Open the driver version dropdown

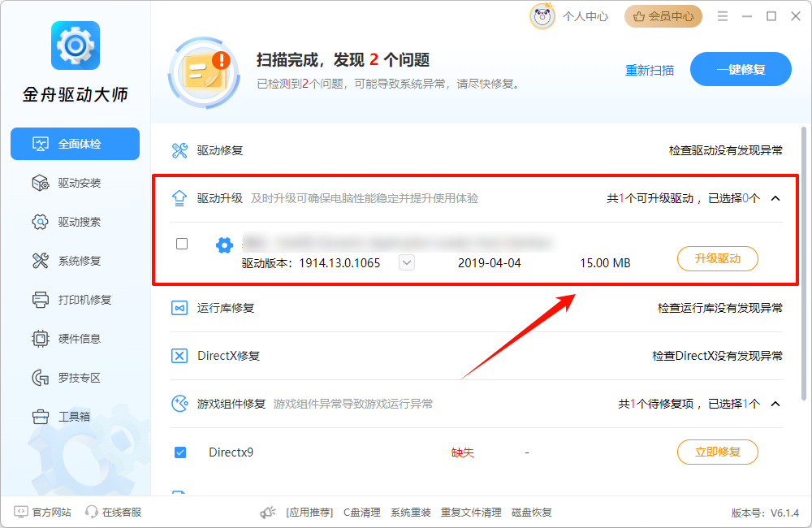click(407, 262)
